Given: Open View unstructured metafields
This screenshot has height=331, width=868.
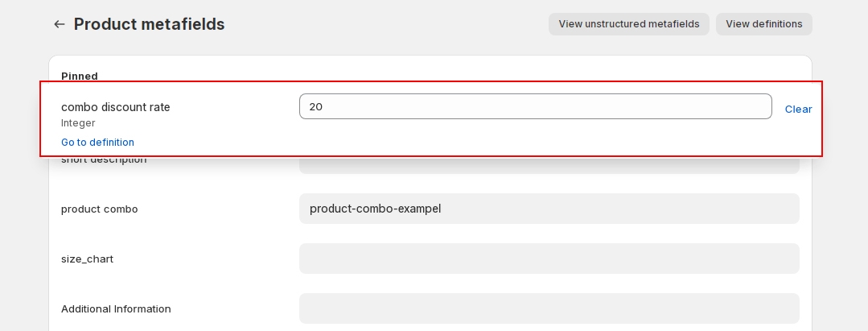Looking at the screenshot, I should (628, 24).
